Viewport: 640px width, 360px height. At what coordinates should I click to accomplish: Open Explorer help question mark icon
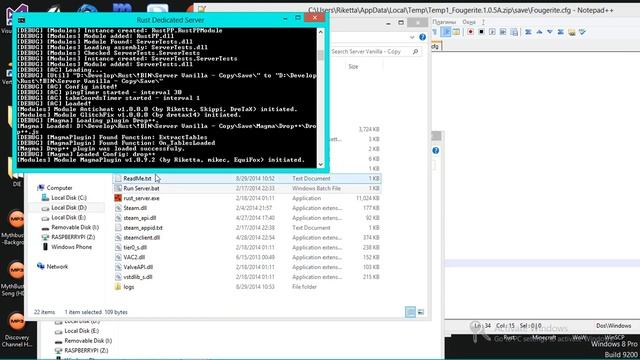coord(422,37)
